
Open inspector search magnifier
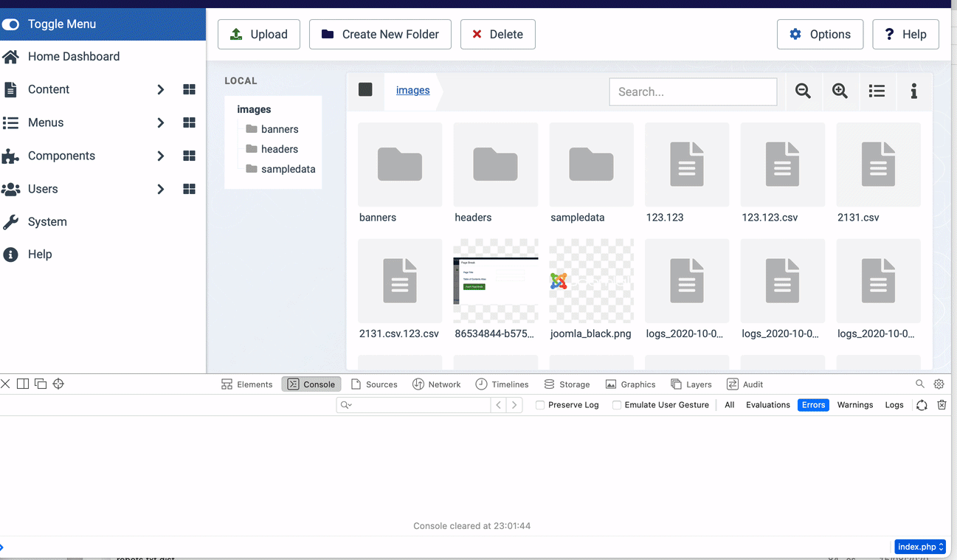pyautogui.click(x=920, y=384)
